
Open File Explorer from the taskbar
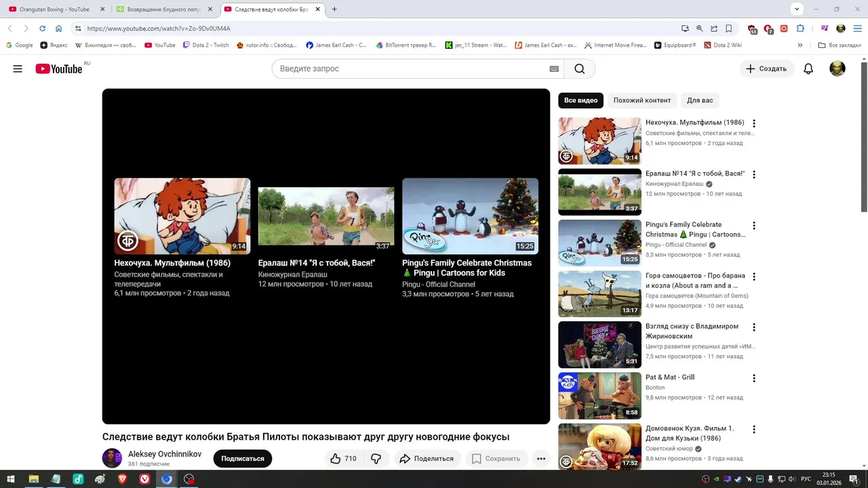(33, 479)
